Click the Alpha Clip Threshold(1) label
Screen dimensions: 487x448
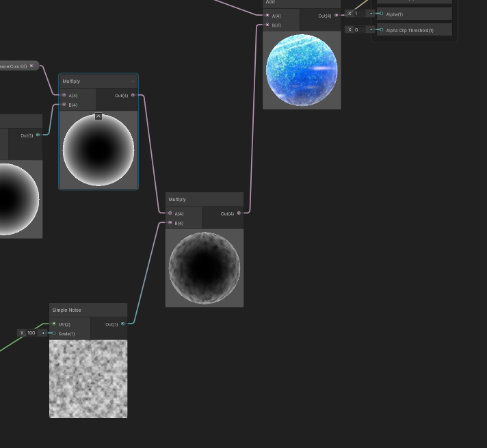click(409, 31)
